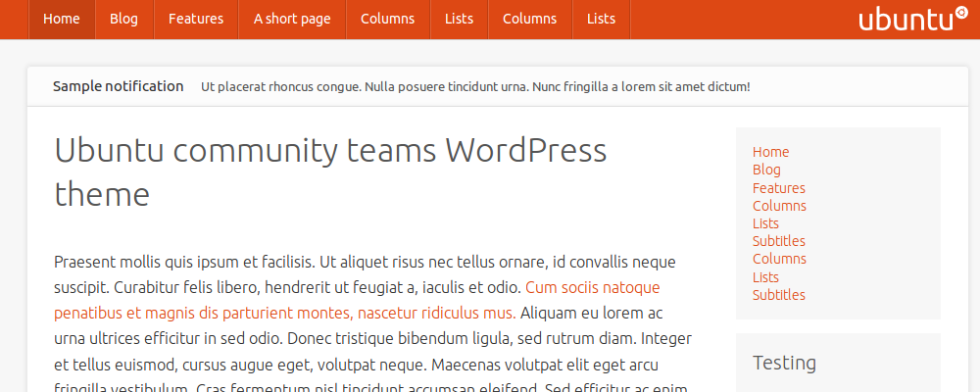
Task: Click the 'Praesent mollis quis ipsum' paragraph line
Action: 365,262
